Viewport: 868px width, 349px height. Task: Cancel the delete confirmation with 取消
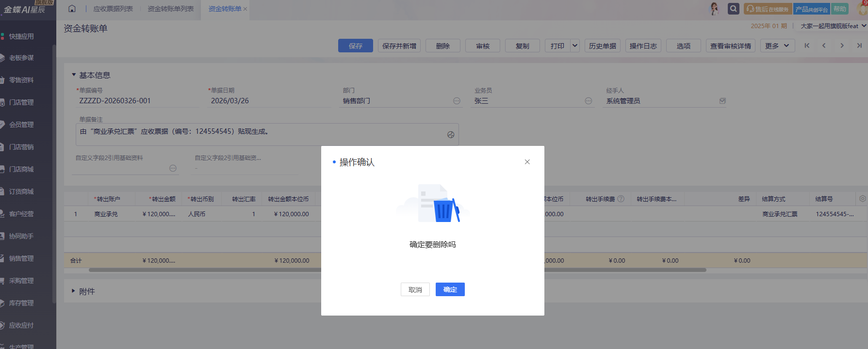(x=415, y=289)
